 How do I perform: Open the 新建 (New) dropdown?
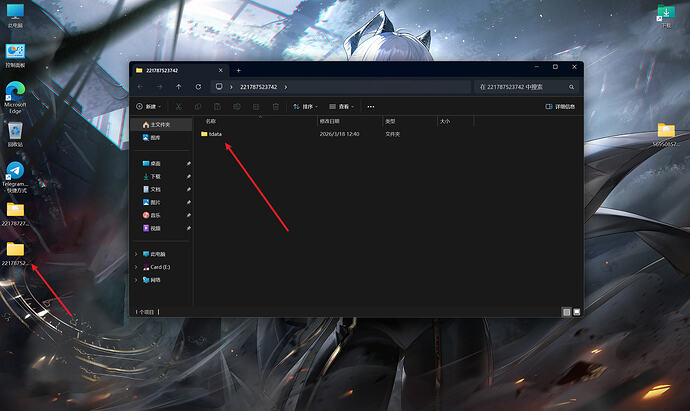pos(148,106)
